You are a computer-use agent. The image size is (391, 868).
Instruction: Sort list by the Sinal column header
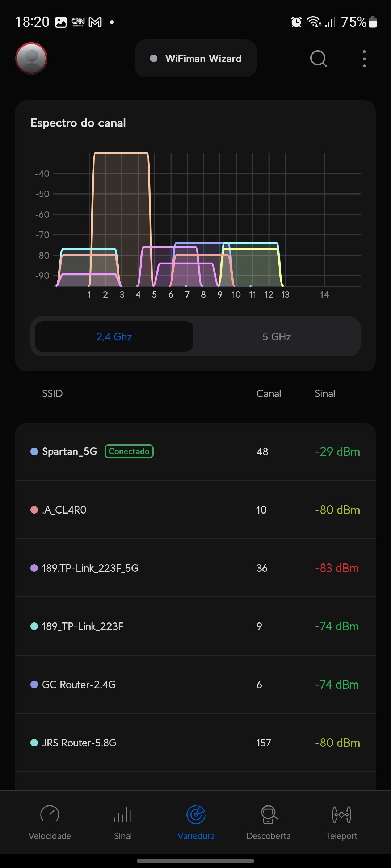pos(325,393)
